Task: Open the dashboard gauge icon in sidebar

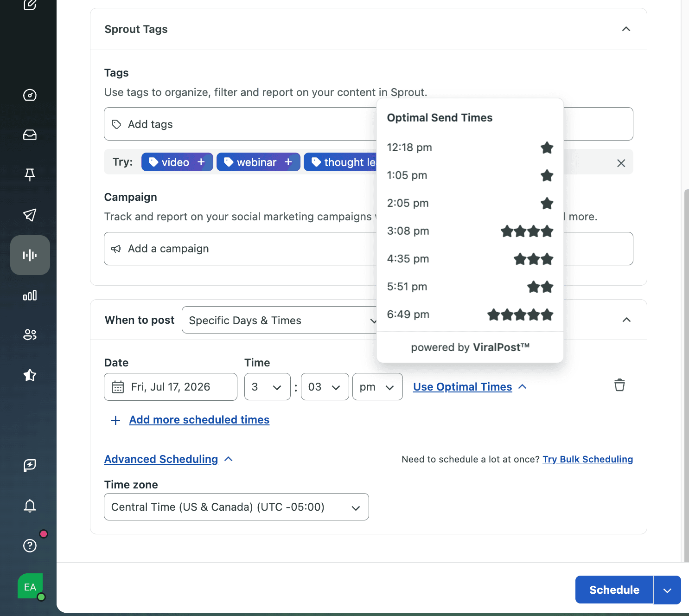Action: click(30, 95)
